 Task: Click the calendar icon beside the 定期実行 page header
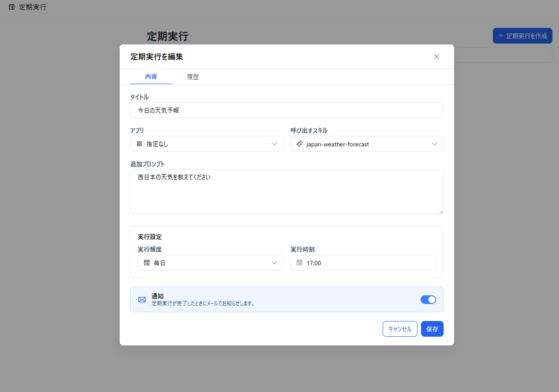tap(12, 7)
